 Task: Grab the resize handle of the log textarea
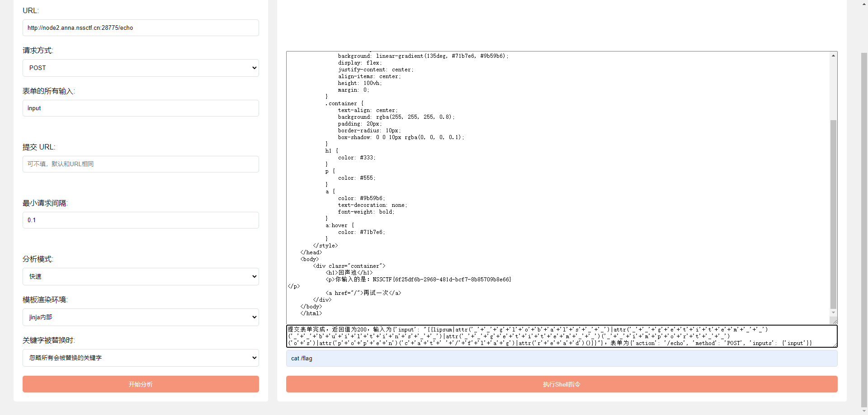[835, 345]
